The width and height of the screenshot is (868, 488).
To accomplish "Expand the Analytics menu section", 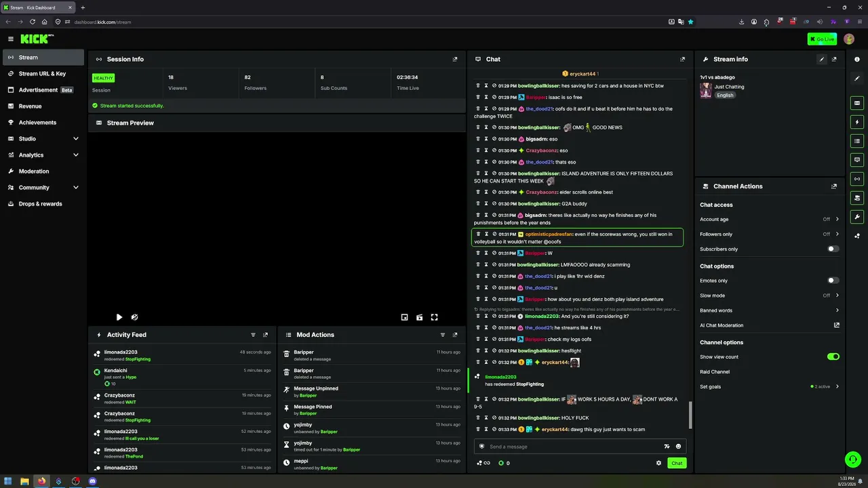I will coord(43,155).
